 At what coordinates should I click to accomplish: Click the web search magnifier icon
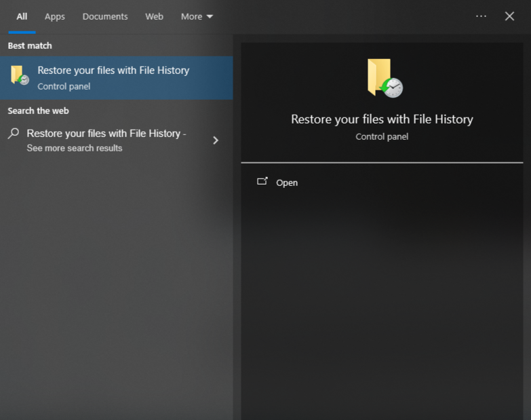point(14,134)
